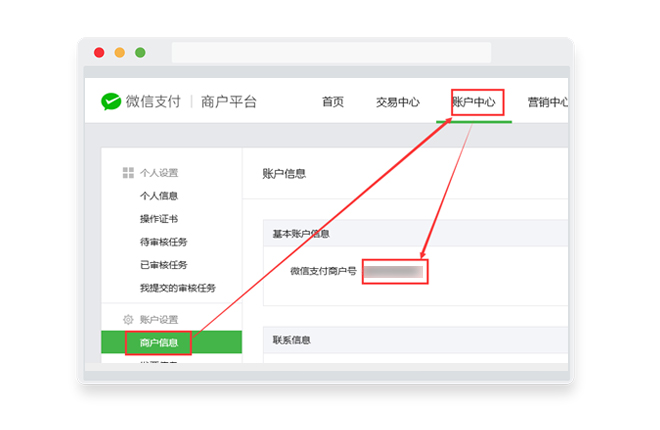Click the red close window dot
660x430 pixels.
point(99,52)
